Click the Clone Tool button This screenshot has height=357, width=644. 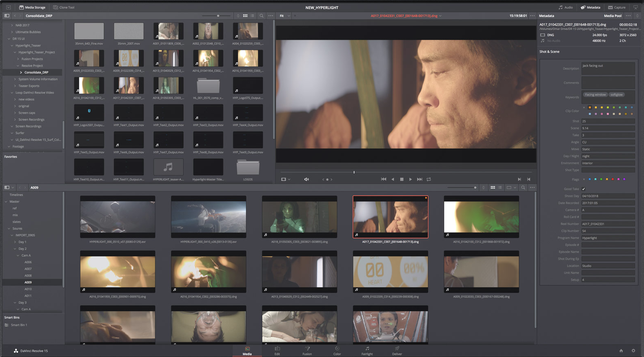[64, 7]
